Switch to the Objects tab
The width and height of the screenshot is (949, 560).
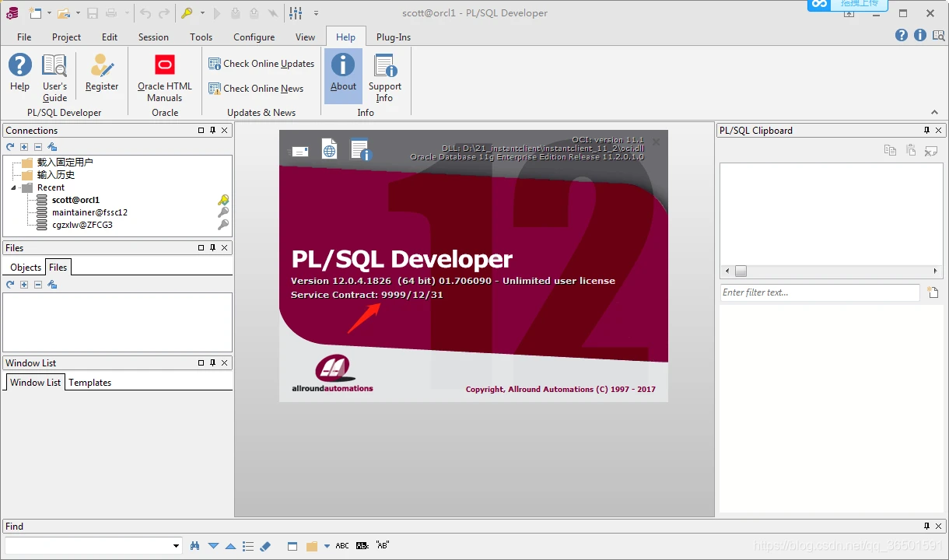pos(26,267)
